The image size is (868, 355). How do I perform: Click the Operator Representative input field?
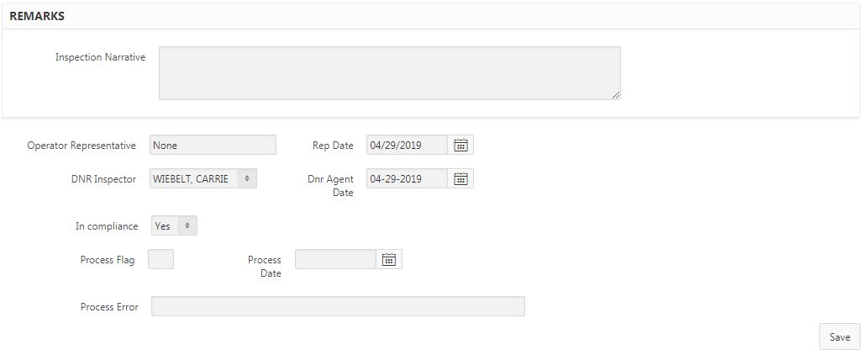pos(213,145)
